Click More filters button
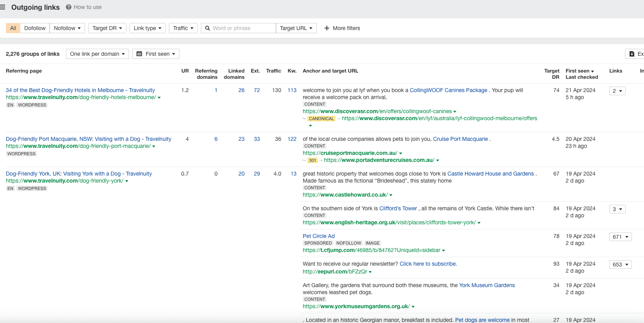The height and width of the screenshot is (323, 644). (x=342, y=28)
